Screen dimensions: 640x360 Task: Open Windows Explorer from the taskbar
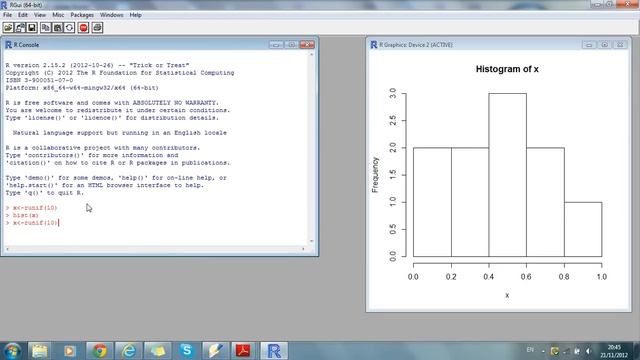pyautogui.click(x=40, y=351)
